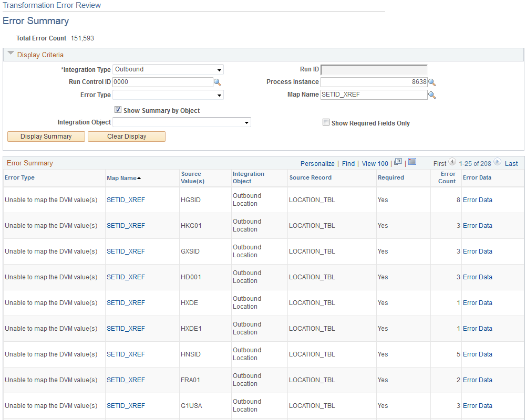
Task: Open SETID_XREF link in HGSID row
Action: click(x=126, y=200)
